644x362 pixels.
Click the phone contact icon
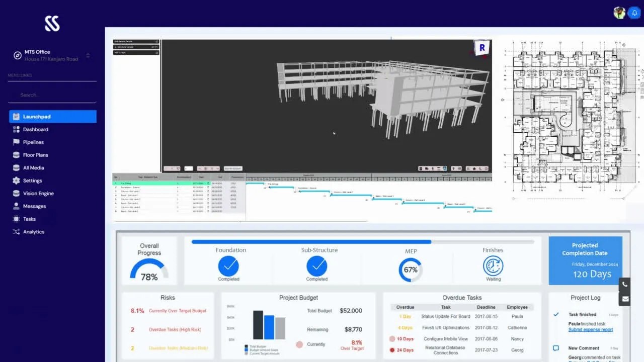(x=625, y=284)
